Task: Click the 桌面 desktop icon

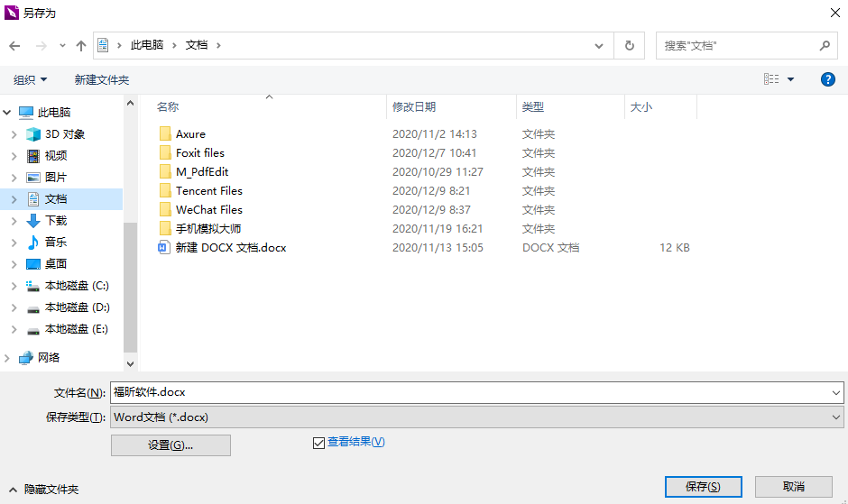Action: (33, 264)
